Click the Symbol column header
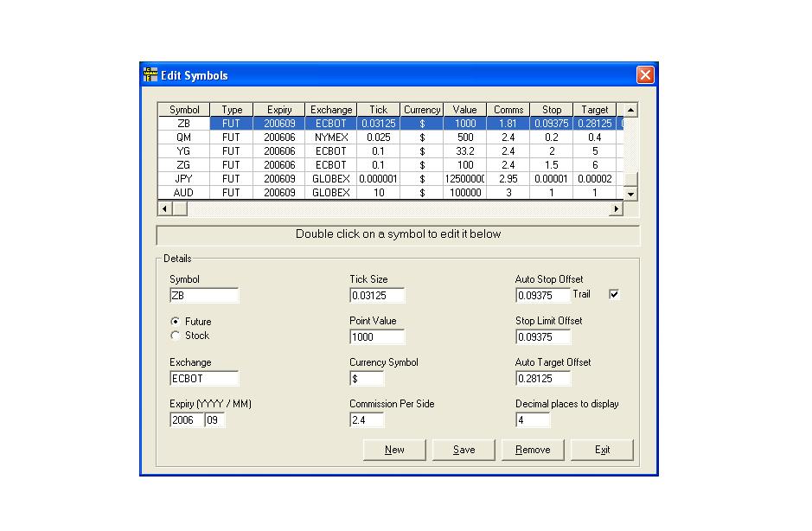Image resolution: width=812 pixels, height=531 pixels. pos(184,110)
